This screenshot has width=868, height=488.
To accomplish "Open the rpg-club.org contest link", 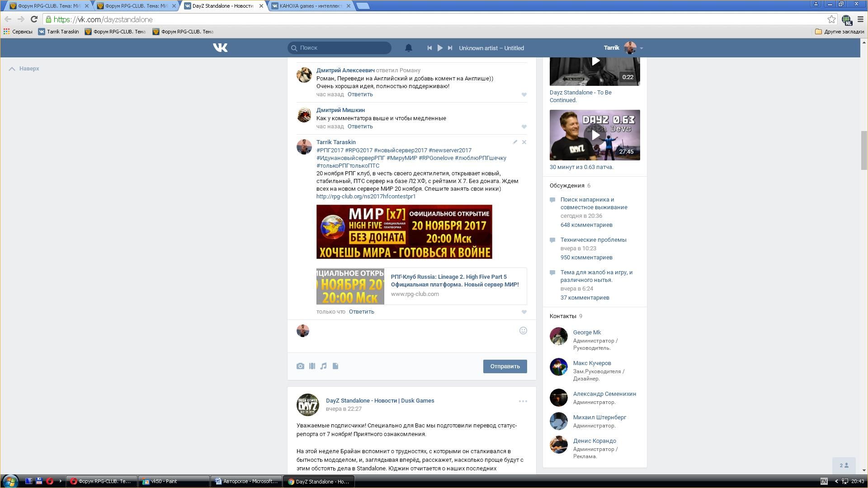I will pyautogui.click(x=366, y=197).
